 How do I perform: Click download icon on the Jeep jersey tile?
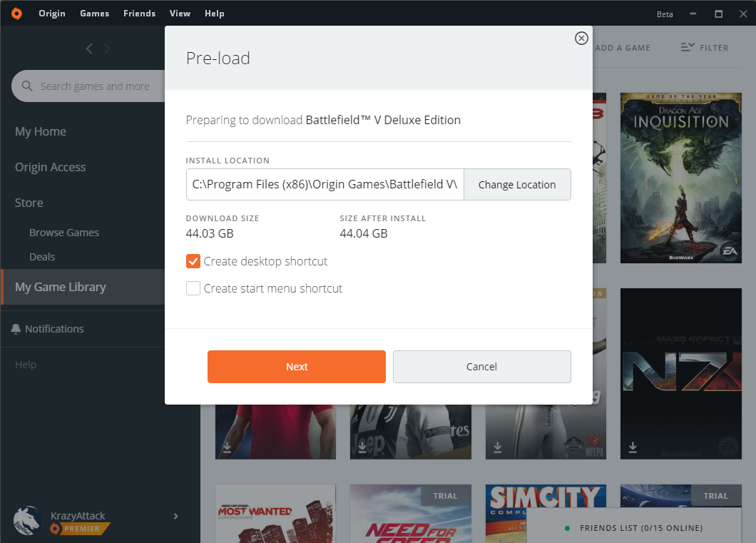coord(362,447)
